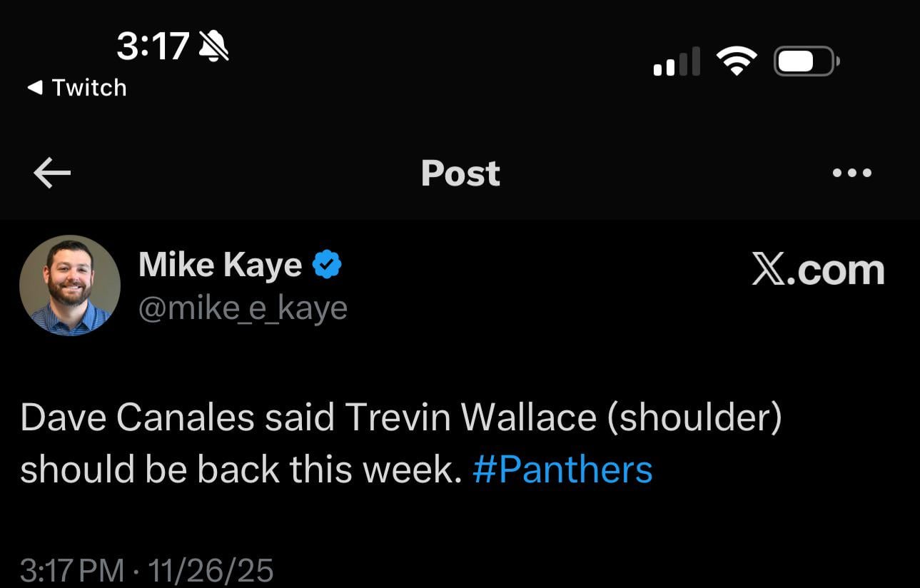Image resolution: width=920 pixels, height=588 pixels.
Task: Tap the Wi-Fi icon in the status bar
Action: [736, 61]
